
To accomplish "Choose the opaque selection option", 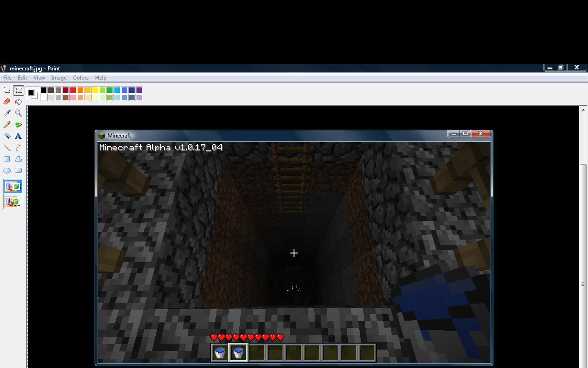I will pos(13,187).
